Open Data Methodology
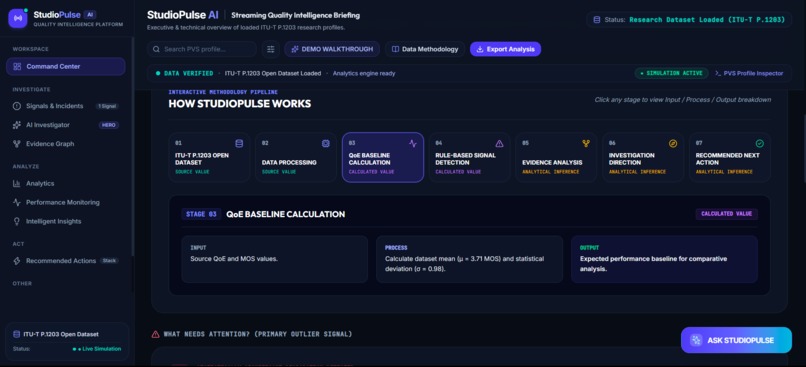The width and height of the screenshot is (806, 367). click(425, 49)
